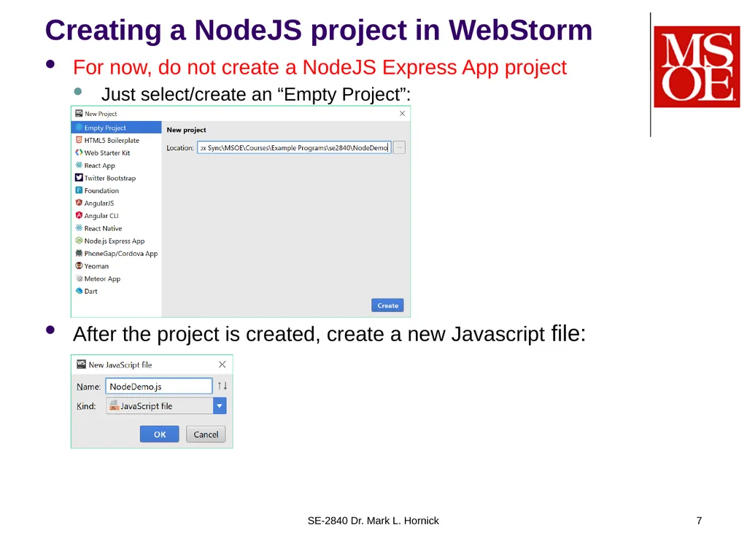Choose Node.js Express App template
This screenshot has width=747, height=560.
(116, 241)
